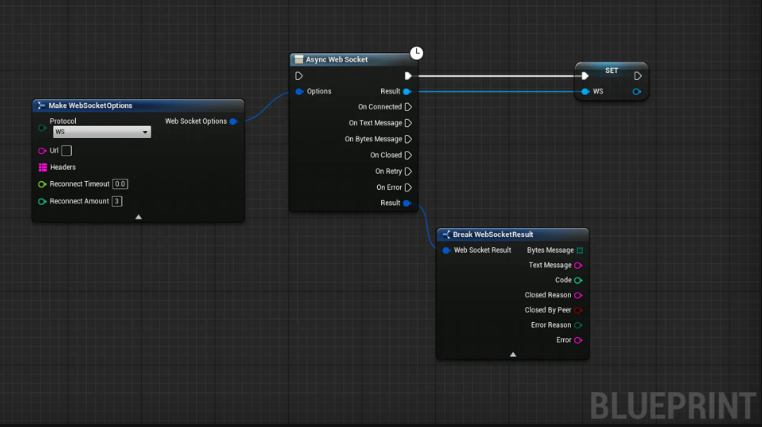Viewport: 762px width, 427px height.
Task: Click the Code output pin
Action: pyautogui.click(x=578, y=280)
